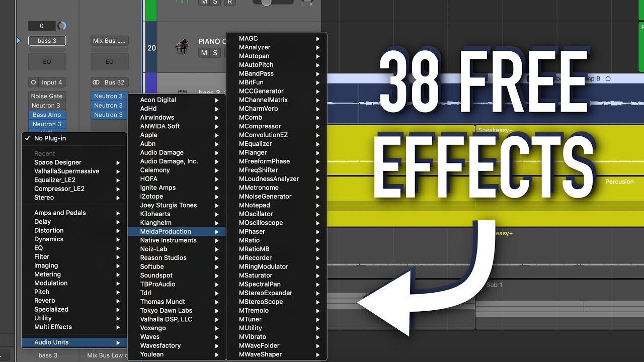Open the Youlean vendor submenu
This screenshot has height=362, width=644.
click(177, 354)
